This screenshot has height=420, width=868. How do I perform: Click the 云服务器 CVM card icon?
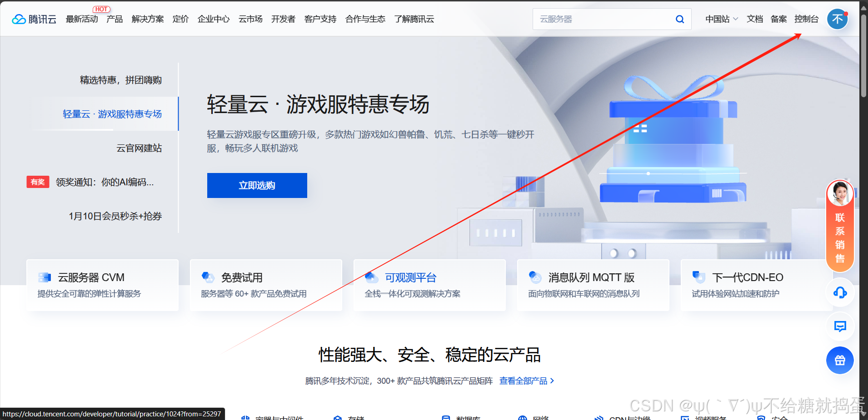click(45, 277)
